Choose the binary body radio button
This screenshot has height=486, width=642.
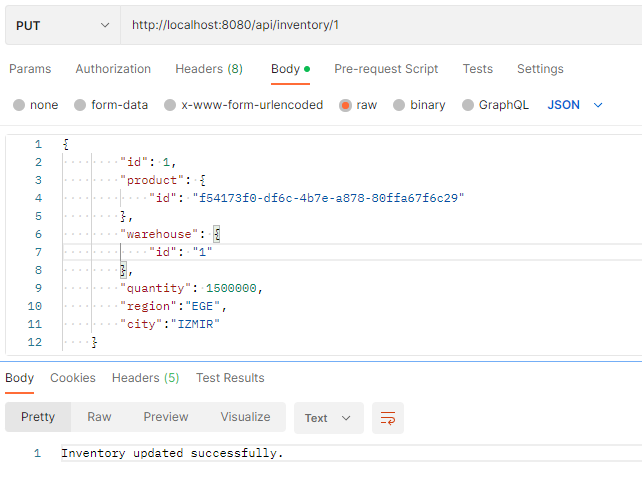[399, 105]
